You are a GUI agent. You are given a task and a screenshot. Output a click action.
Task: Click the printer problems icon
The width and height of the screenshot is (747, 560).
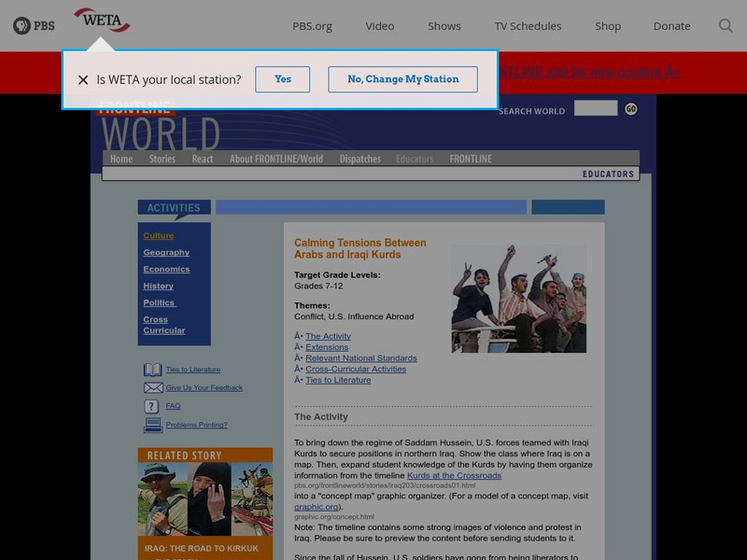(x=153, y=425)
